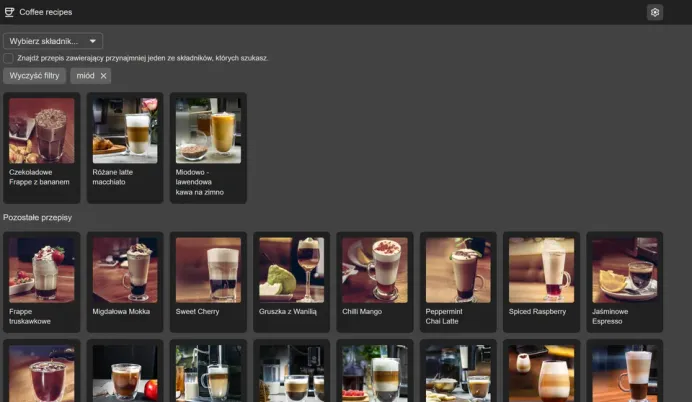Enable the match any ingredient checkbox
The image size is (692, 402).
point(8,58)
